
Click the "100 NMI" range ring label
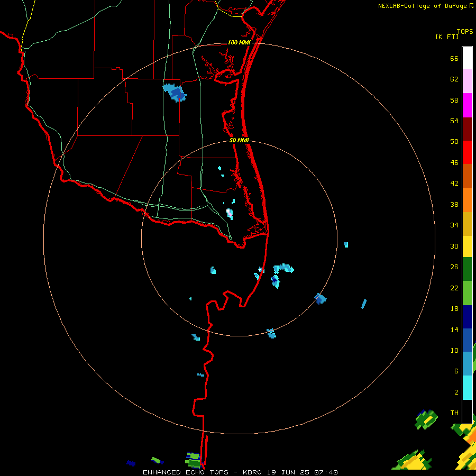point(239,42)
